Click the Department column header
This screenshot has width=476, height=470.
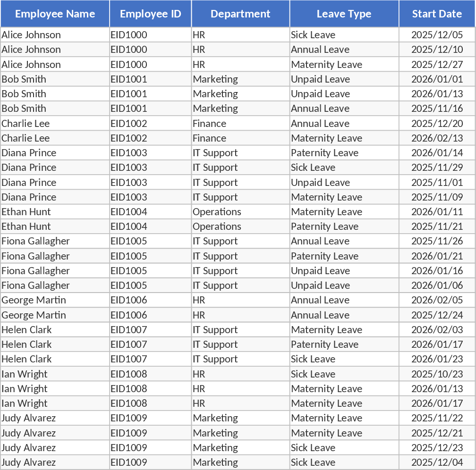(x=240, y=14)
